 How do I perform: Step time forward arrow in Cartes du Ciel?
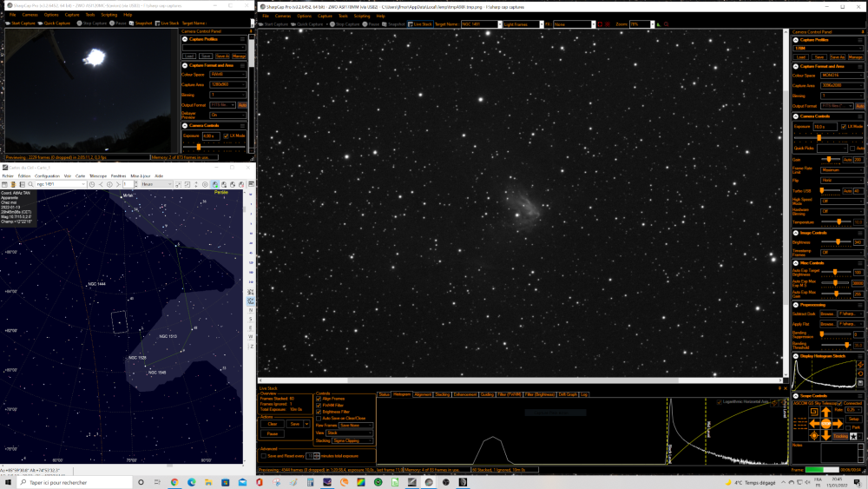[x=118, y=184]
